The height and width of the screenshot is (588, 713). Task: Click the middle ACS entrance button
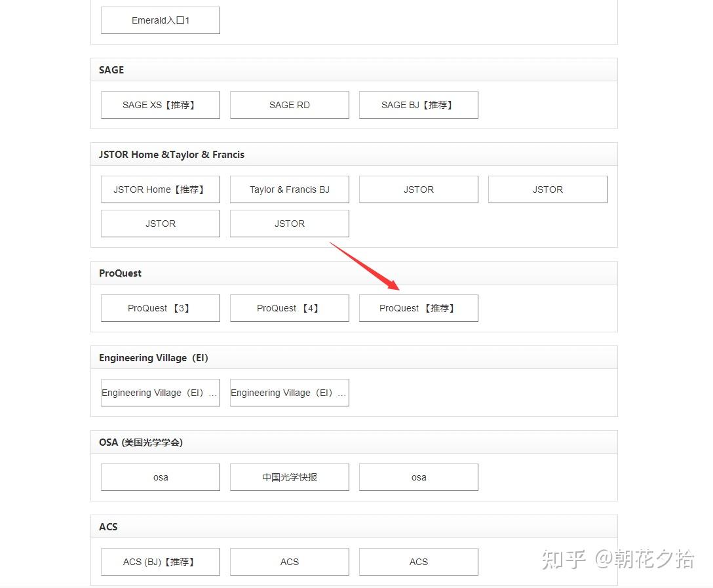pyautogui.click(x=289, y=562)
